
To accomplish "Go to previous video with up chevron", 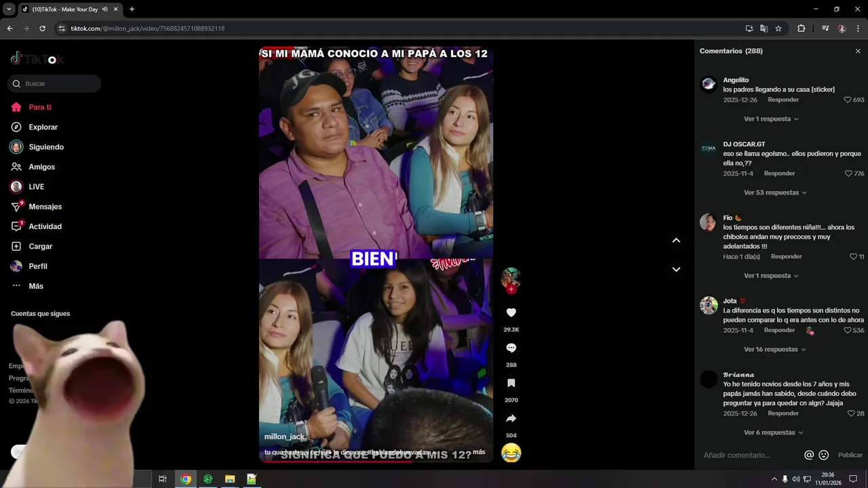I will pyautogui.click(x=676, y=240).
